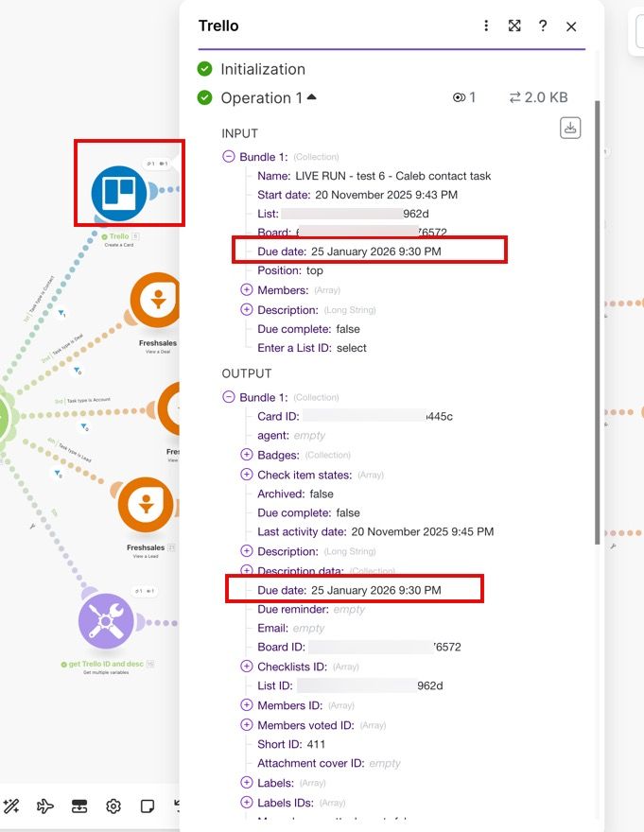
Task: Click the airplane explain-flow icon
Action: tap(45, 806)
